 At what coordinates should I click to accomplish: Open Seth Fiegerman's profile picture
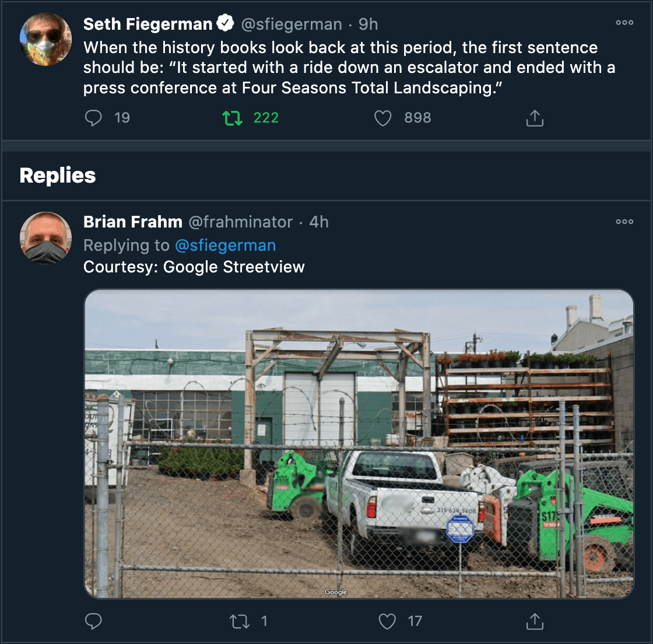(45, 39)
